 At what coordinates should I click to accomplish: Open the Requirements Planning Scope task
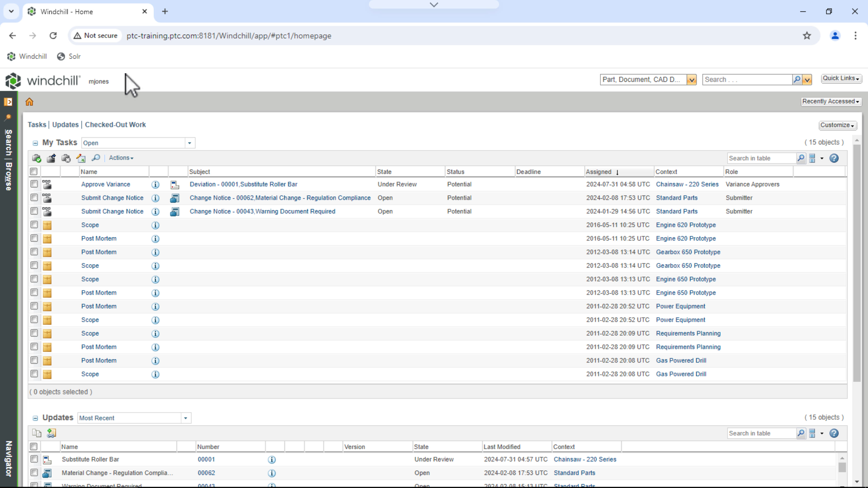point(90,333)
